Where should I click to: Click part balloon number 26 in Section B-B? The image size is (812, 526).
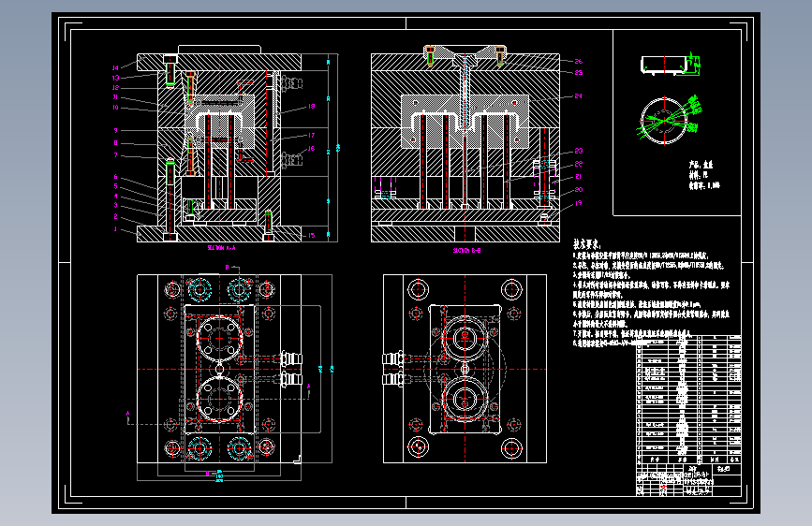[579, 61]
